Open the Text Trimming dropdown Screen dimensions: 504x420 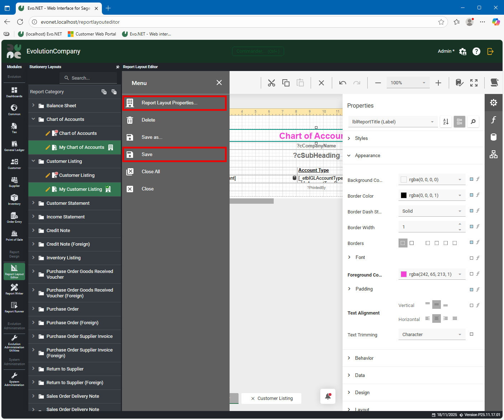[432, 334]
